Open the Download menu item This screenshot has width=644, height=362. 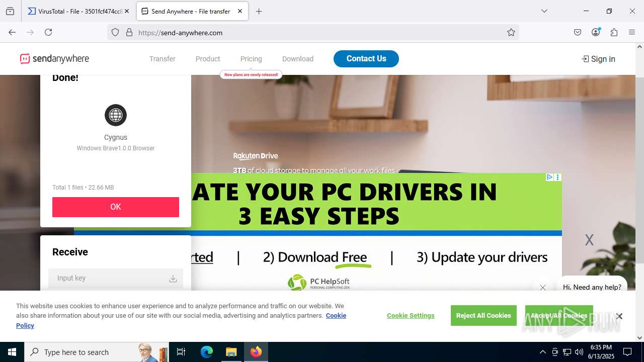[298, 59]
